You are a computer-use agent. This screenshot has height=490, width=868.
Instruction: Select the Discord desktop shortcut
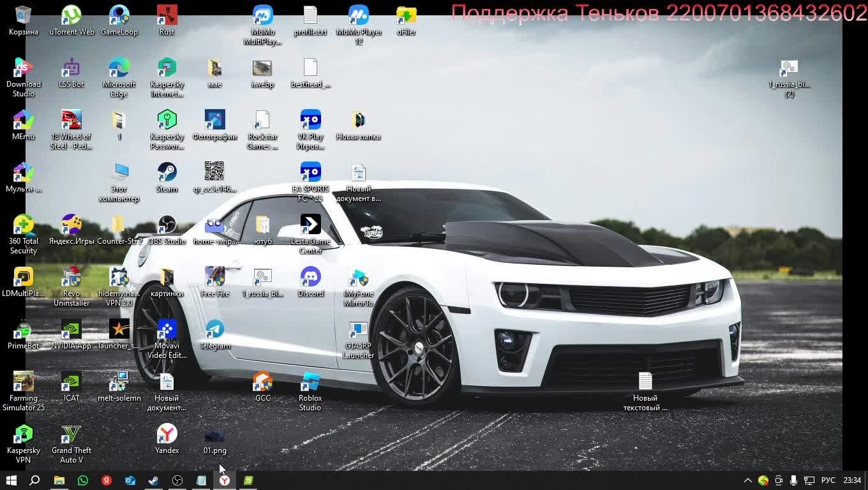pyautogui.click(x=310, y=282)
